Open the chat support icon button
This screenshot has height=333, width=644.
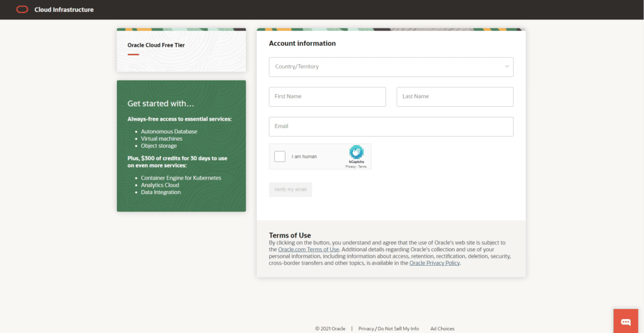tap(626, 322)
